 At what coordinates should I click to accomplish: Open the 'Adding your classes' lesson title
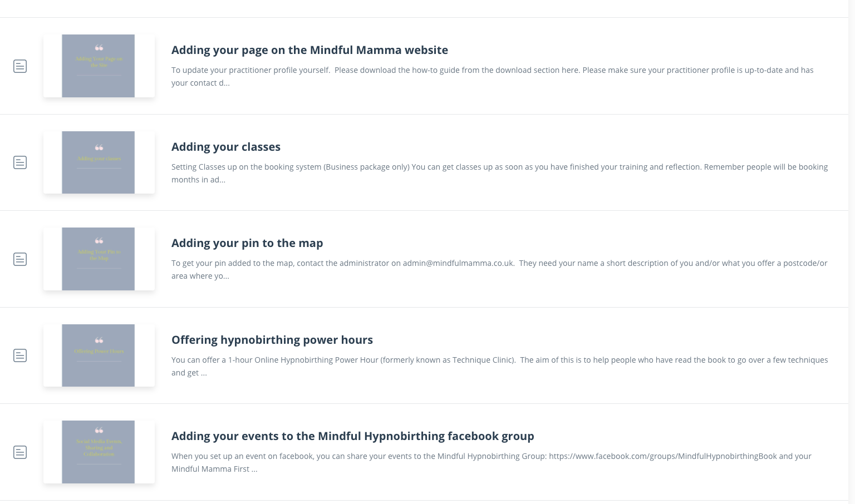225,147
